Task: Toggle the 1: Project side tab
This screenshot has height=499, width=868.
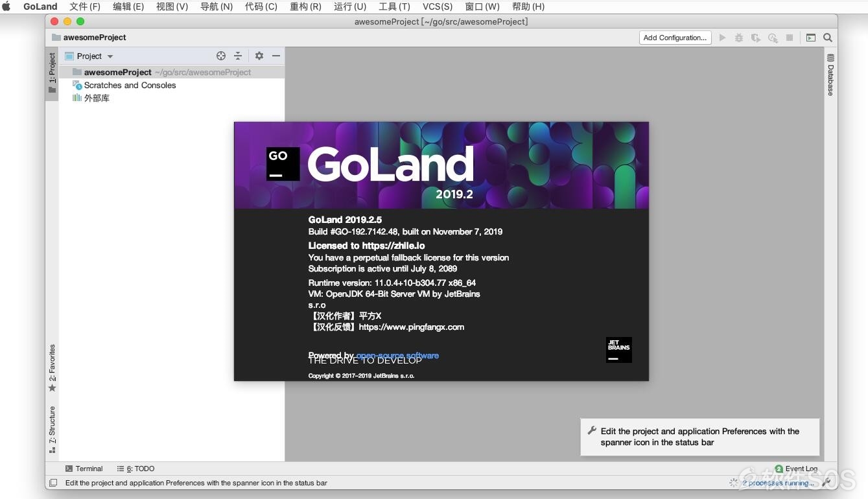Action: (x=52, y=73)
